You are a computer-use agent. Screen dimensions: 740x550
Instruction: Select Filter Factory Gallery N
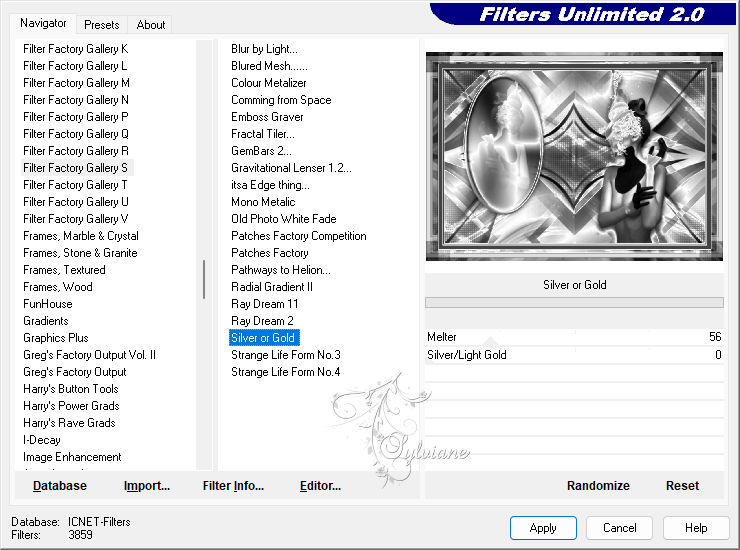pyautogui.click(x=76, y=100)
